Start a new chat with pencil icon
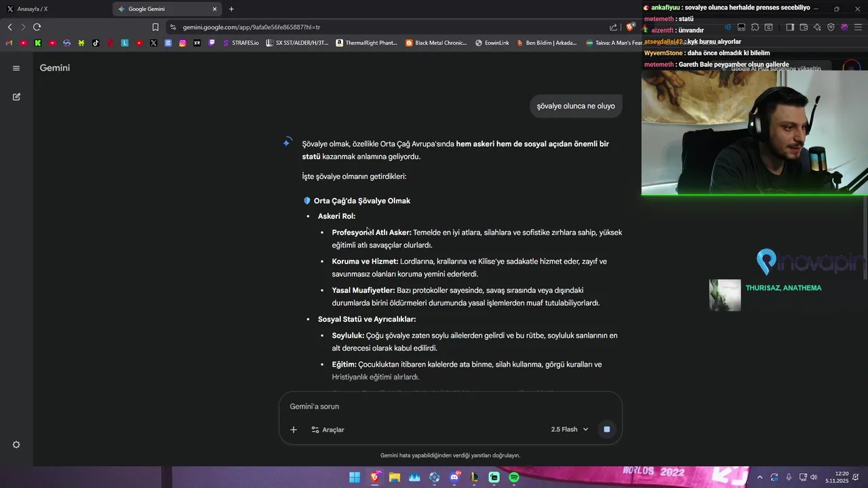 [16, 97]
